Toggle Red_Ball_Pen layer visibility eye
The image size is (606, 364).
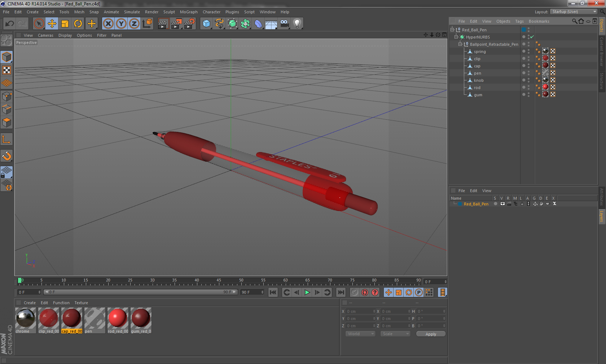tap(502, 204)
